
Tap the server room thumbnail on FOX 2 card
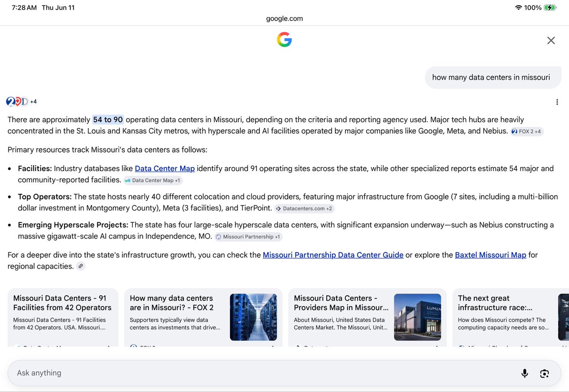(253, 317)
